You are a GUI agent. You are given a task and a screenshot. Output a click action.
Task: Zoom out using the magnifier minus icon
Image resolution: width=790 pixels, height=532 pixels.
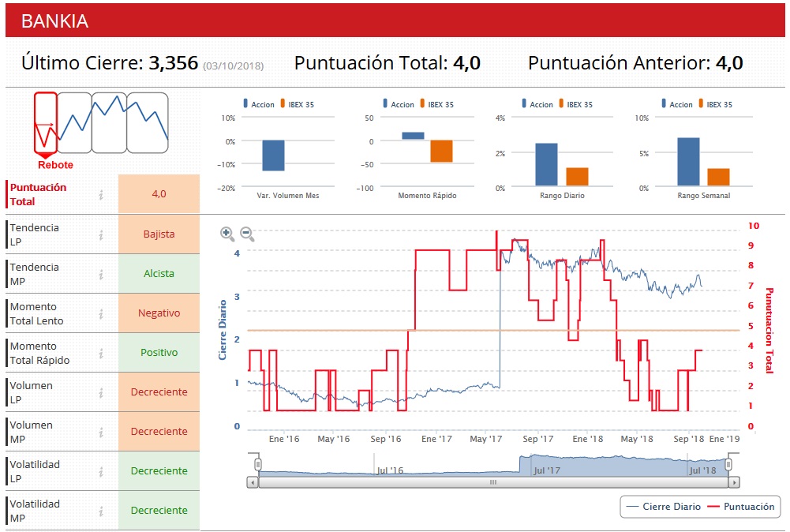[247, 234]
